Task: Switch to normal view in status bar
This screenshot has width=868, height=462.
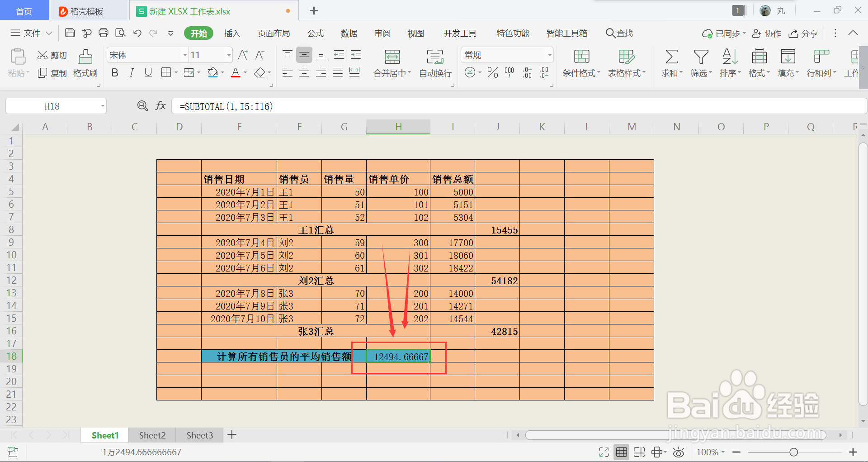Action: (622, 452)
